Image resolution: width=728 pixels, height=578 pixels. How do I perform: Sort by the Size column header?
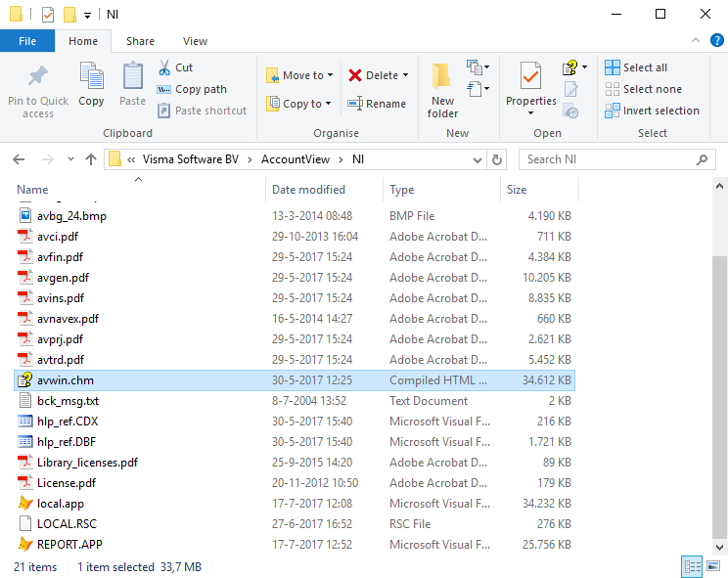pos(539,190)
